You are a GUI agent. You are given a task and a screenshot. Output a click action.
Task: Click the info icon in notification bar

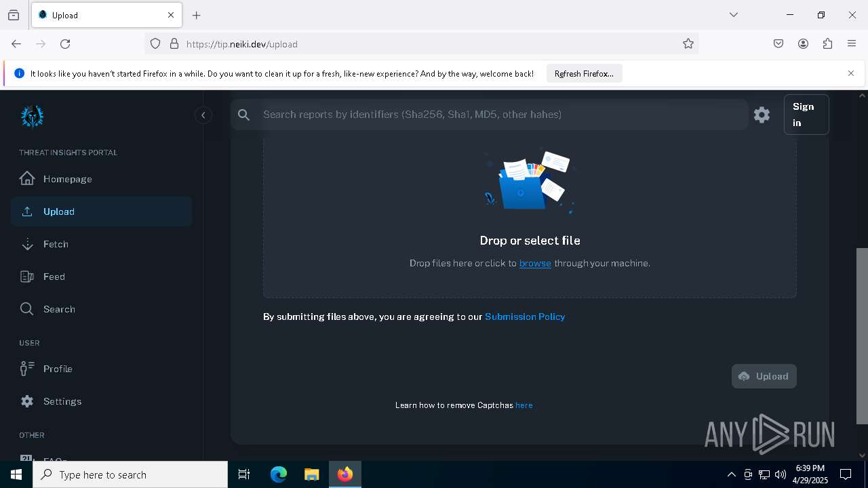click(19, 73)
